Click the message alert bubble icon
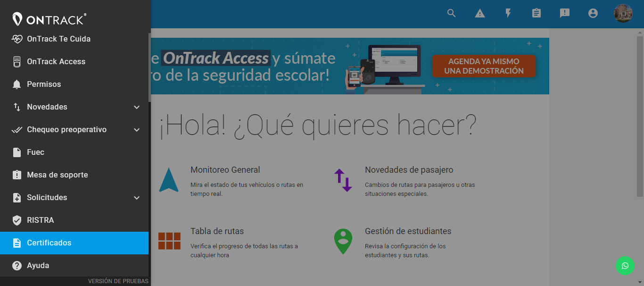The width and height of the screenshot is (644, 286). pyautogui.click(x=564, y=13)
